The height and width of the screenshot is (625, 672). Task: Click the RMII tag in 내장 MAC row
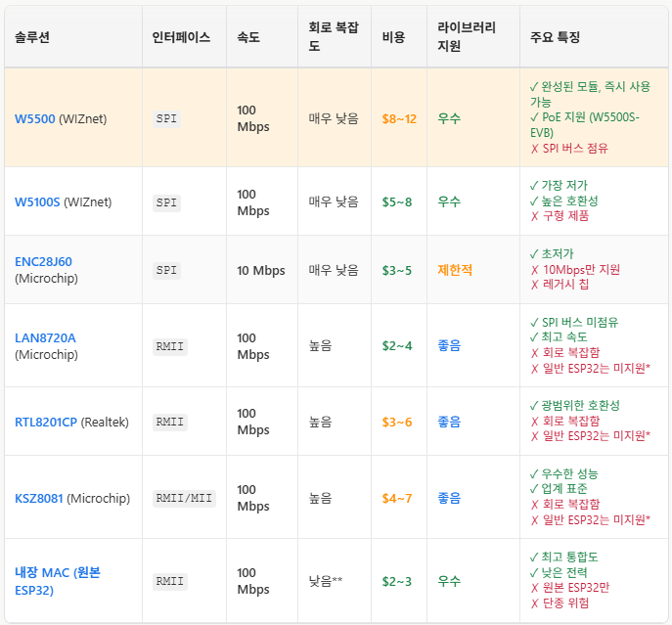pos(170,581)
